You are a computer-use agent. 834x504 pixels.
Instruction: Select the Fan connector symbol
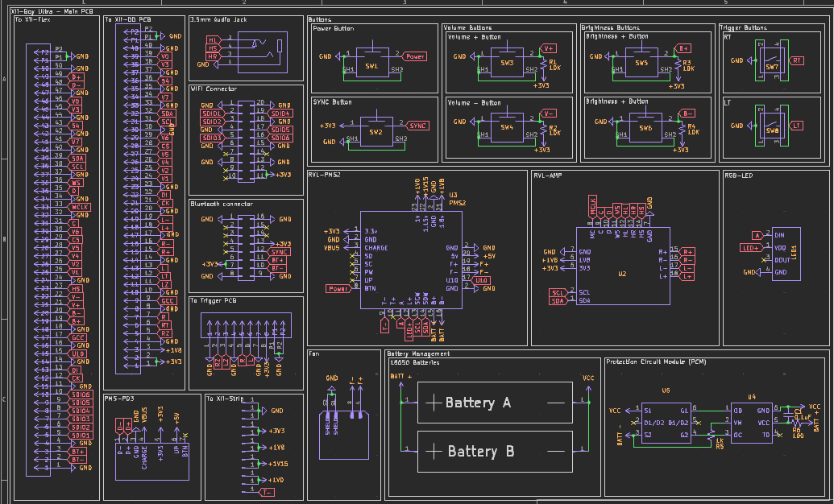344,436
